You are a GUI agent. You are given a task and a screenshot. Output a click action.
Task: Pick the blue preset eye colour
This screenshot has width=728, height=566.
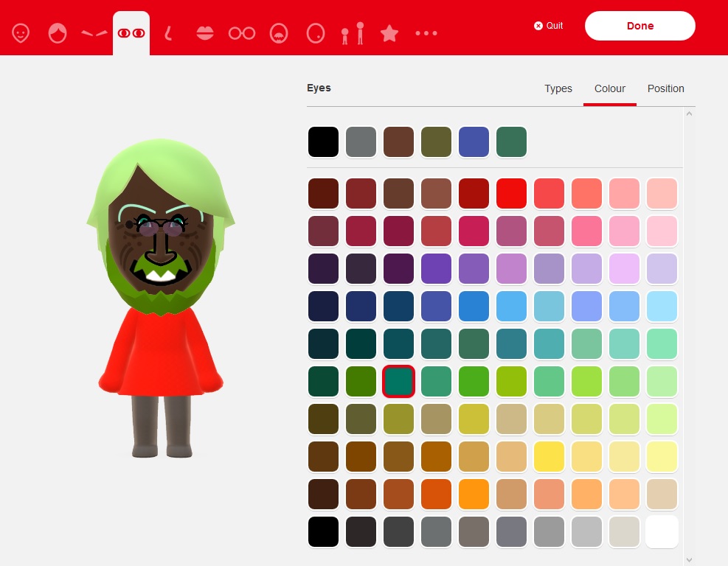474,142
